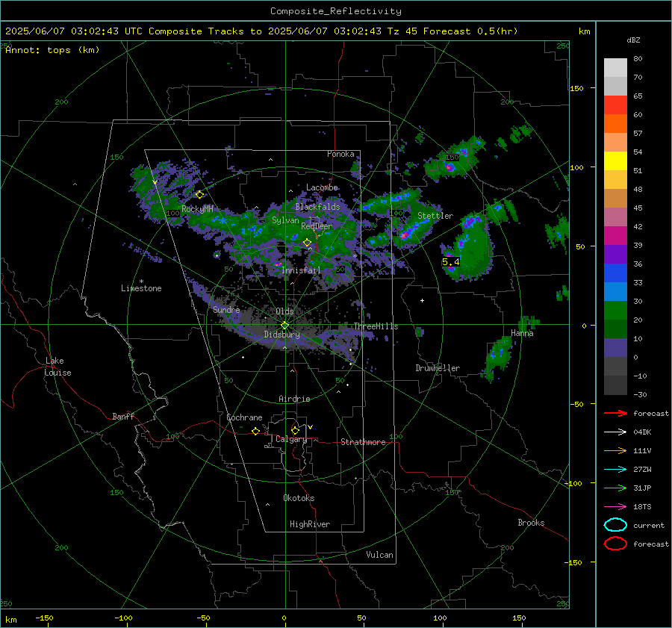Click the asterisk marker above Limestone

pos(141,282)
